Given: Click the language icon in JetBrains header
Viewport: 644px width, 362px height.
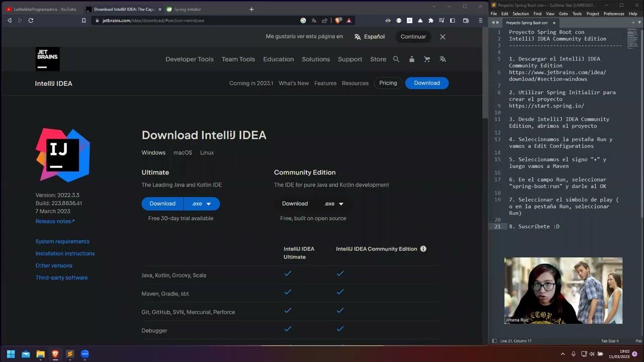Looking at the screenshot, I should point(443,59).
